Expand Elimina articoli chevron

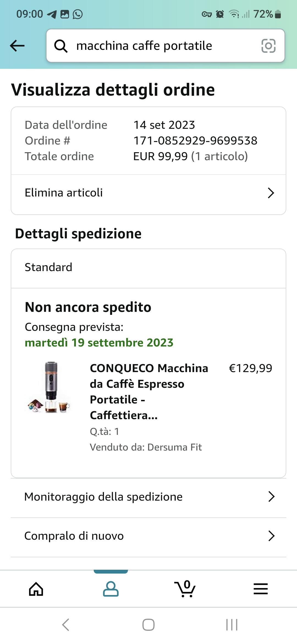271,193
